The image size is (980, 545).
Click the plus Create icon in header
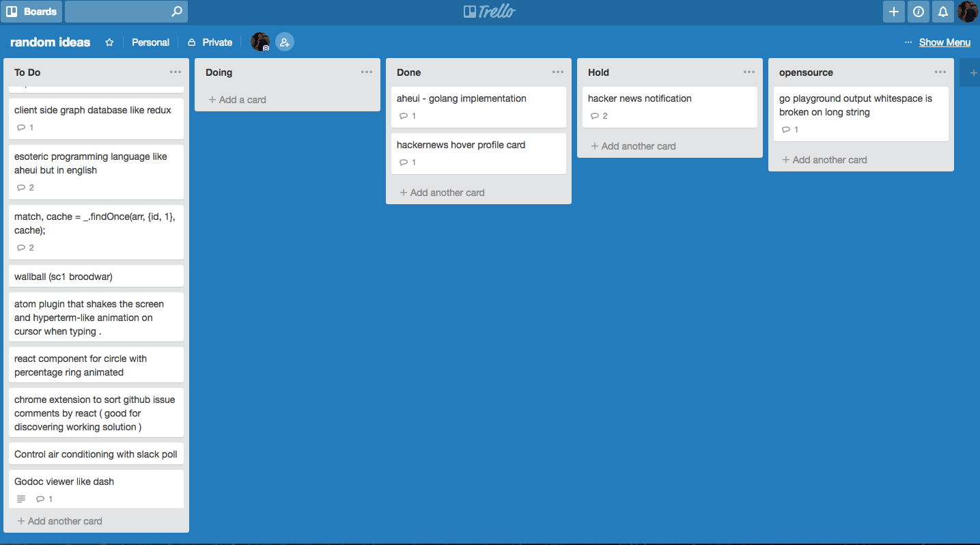click(x=894, y=12)
